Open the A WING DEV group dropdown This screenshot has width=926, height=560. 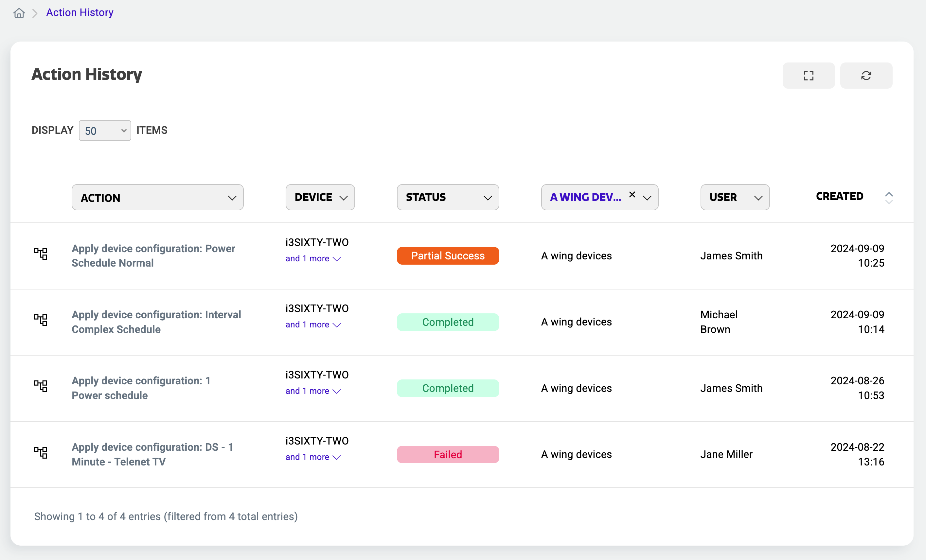click(647, 198)
